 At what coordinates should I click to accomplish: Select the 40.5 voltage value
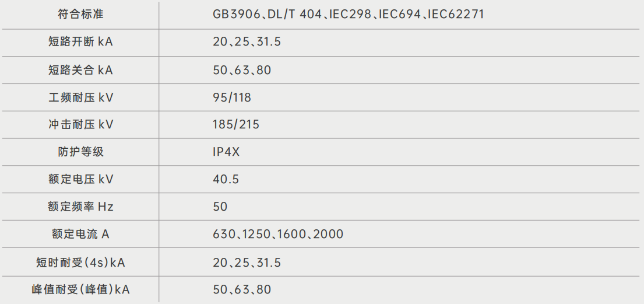[x=226, y=180]
